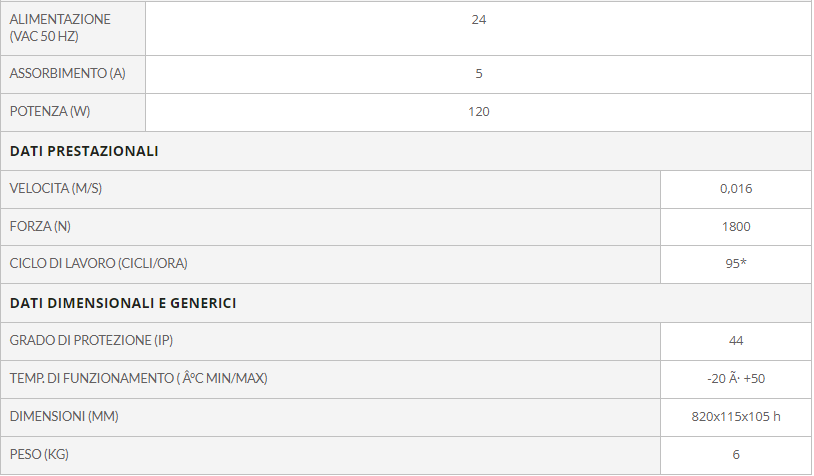Click the work cycle value 95*
Screen dimensions: 814x476
[736, 263]
